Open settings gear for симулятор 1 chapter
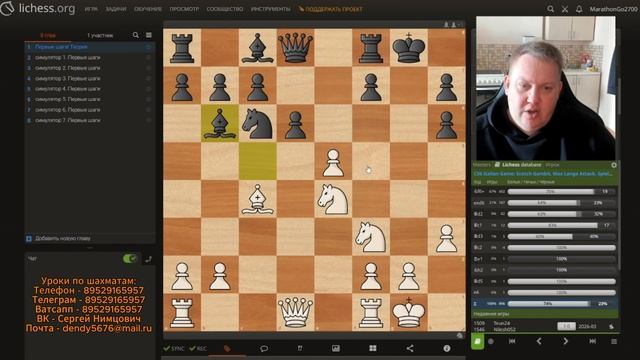The width and height of the screenshot is (640, 360). coord(149,58)
